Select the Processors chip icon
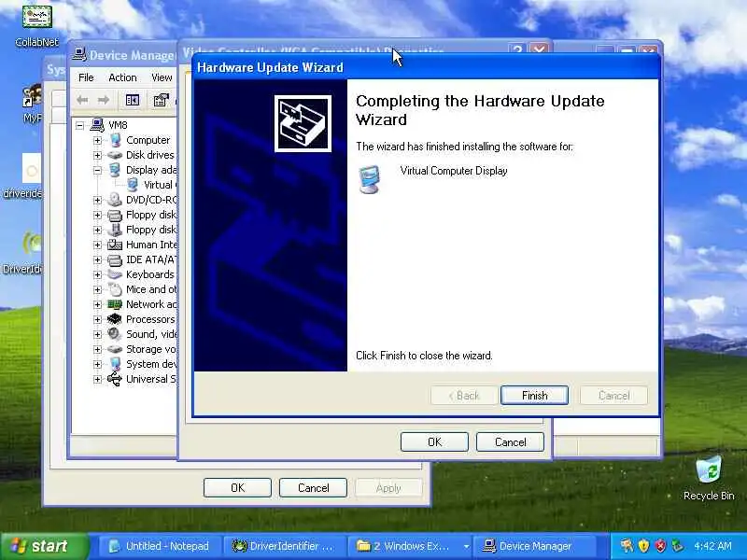The width and height of the screenshot is (747, 560). tap(115, 319)
